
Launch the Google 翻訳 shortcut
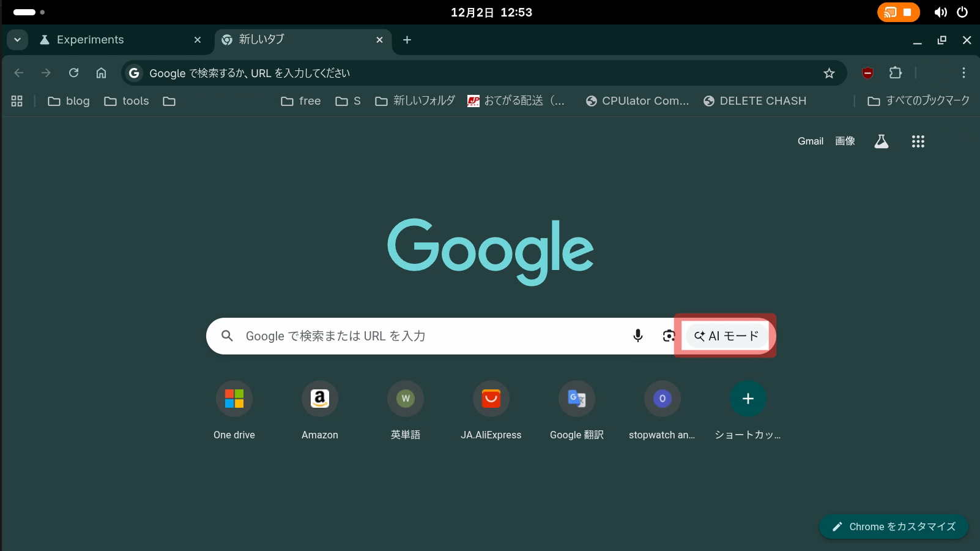pos(576,398)
